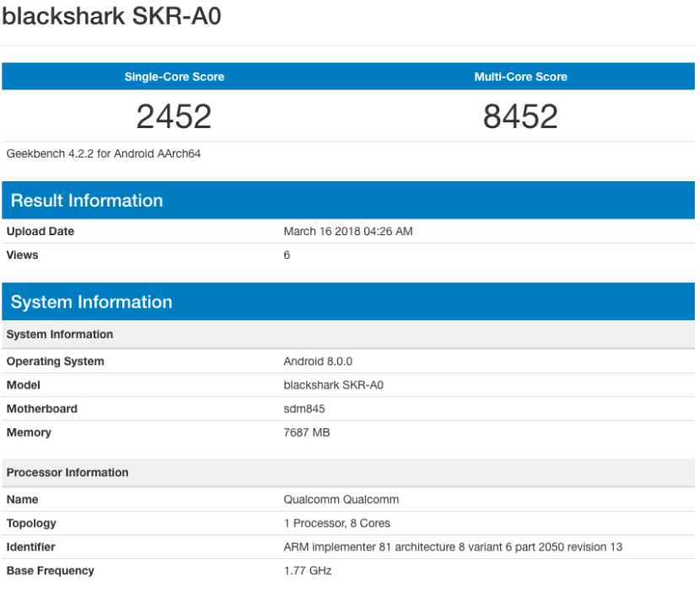Screen dimensions: 700x596
Task: Select the upload date March 16 2018
Action: tap(347, 231)
